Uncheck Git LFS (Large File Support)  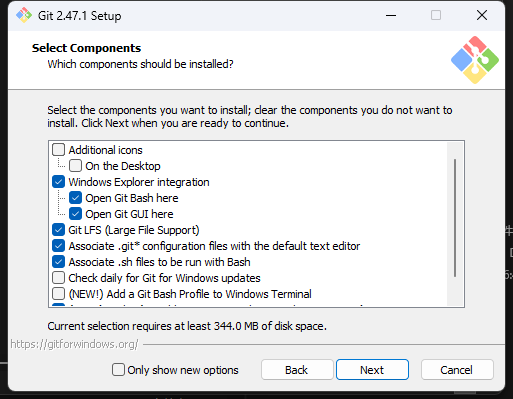[x=58, y=230]
